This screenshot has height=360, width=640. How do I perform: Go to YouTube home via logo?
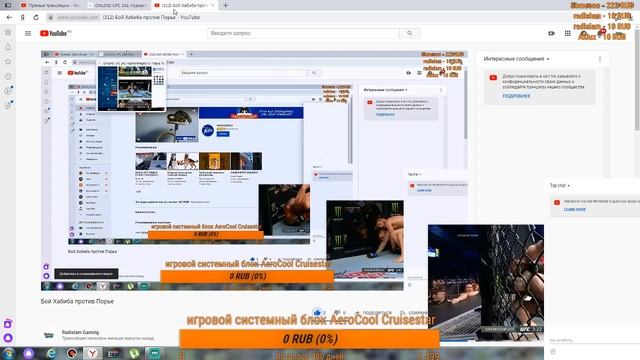pyautogui.click(x=55, y=33)
